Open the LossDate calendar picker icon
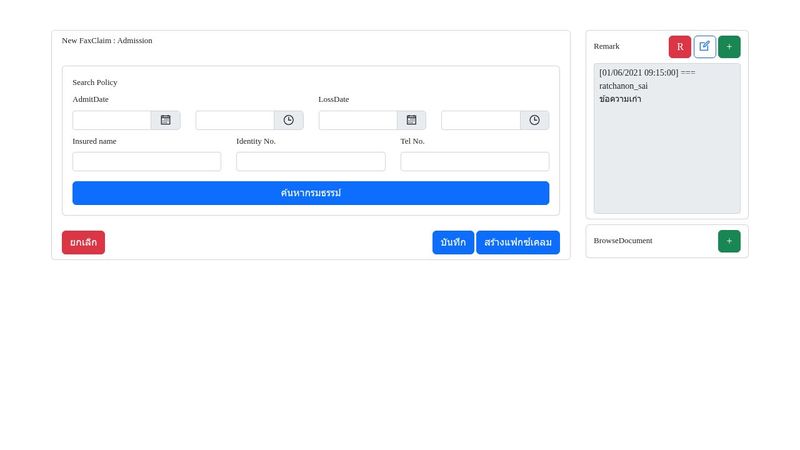800x450 pixels. [411, 120]
